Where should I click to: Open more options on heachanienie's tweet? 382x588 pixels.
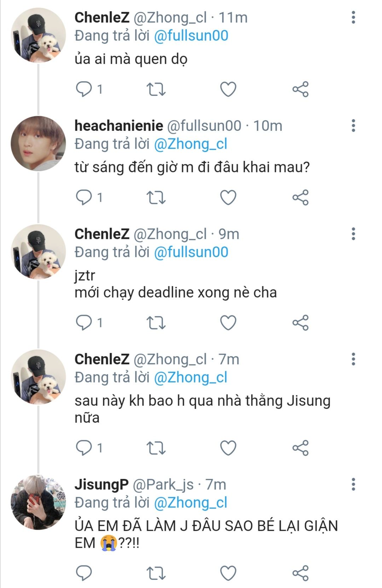pos(353,126)
